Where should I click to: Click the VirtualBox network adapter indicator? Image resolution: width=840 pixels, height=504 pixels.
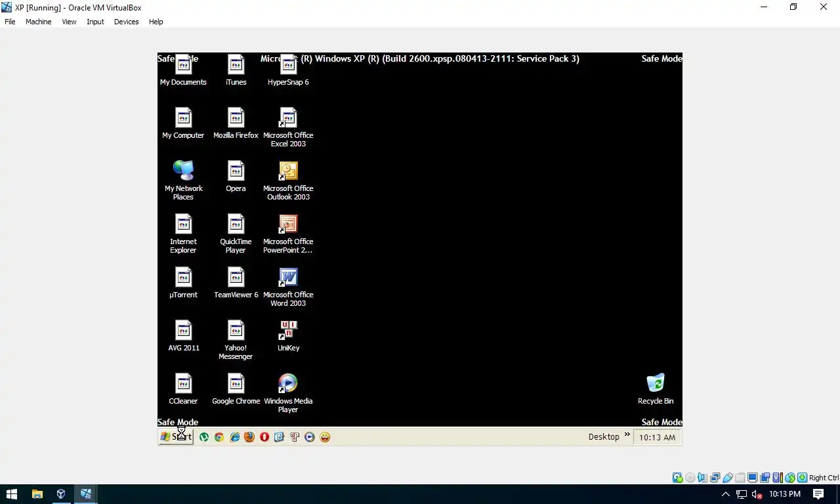click(715, 478)
